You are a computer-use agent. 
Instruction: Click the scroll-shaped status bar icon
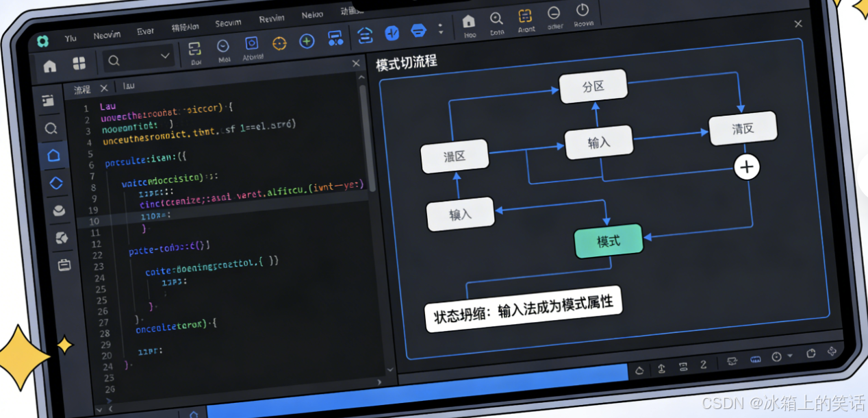coord(684,367)
